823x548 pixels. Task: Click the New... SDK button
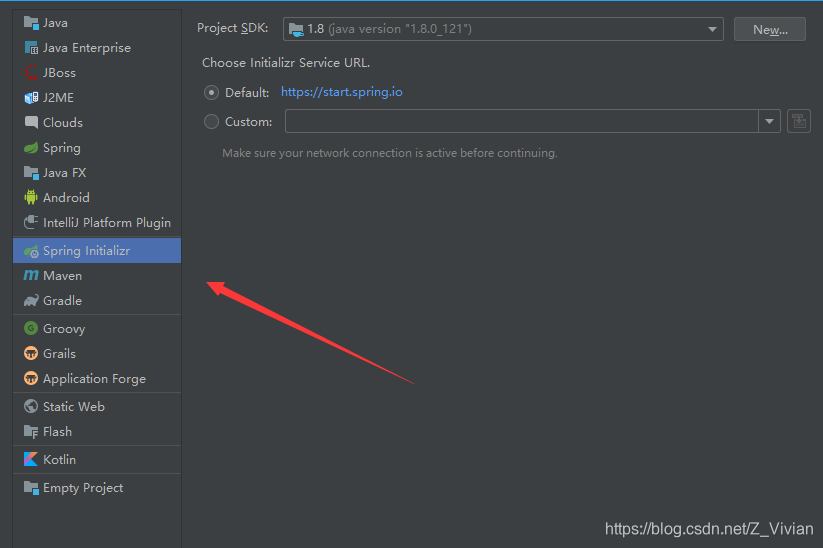tap(769, 29)
